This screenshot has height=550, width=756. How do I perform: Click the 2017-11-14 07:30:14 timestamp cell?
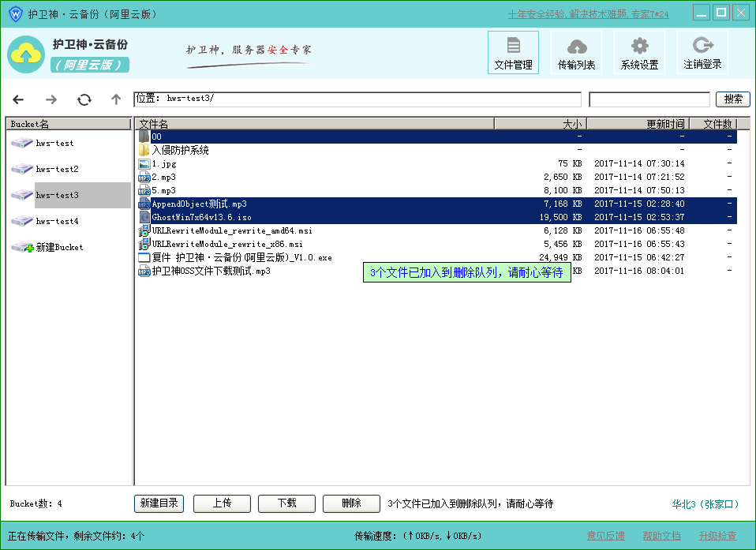pyautogui.click(x=639, y=164)
